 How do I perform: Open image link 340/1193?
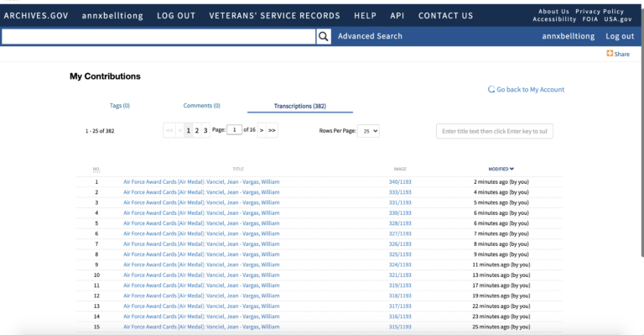pyautogui.click(x=400, y=181)
